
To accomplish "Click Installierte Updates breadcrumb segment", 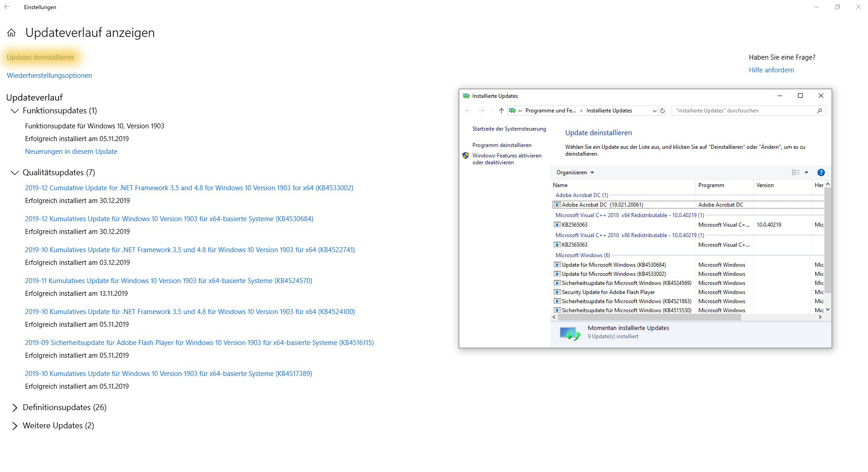I will (609, 111).
